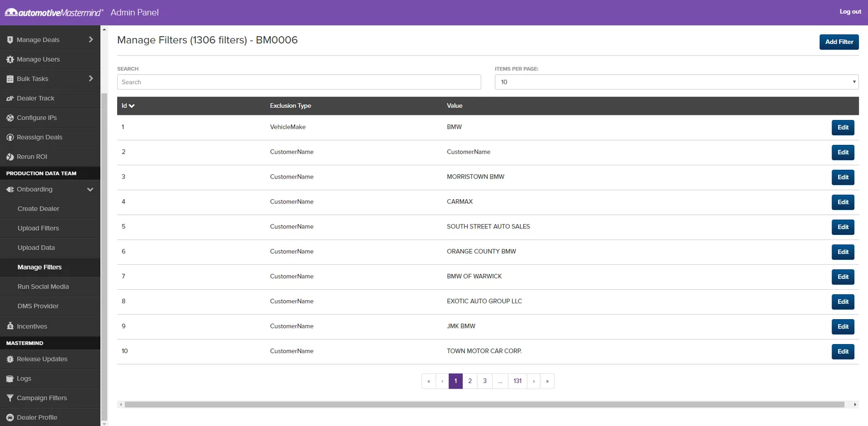The image size is (868, 426).
Task: Open Upload Data in the sidebar
Action: pos(36,248)
